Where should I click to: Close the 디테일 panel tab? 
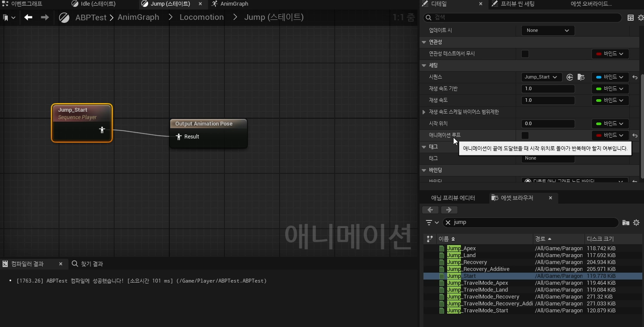click(x=481, y=4)
